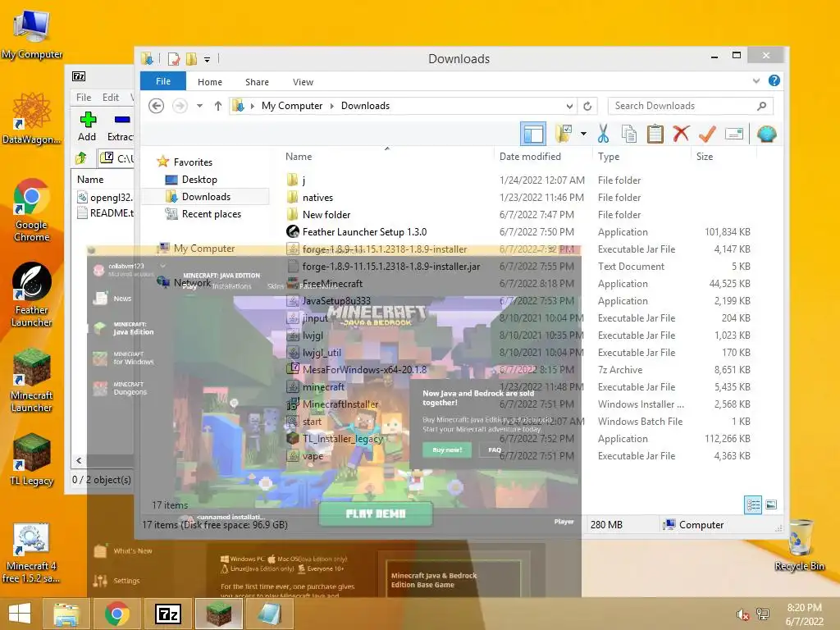
Task: Open Explorer Help question mark icon
Action: click(774, 81)
